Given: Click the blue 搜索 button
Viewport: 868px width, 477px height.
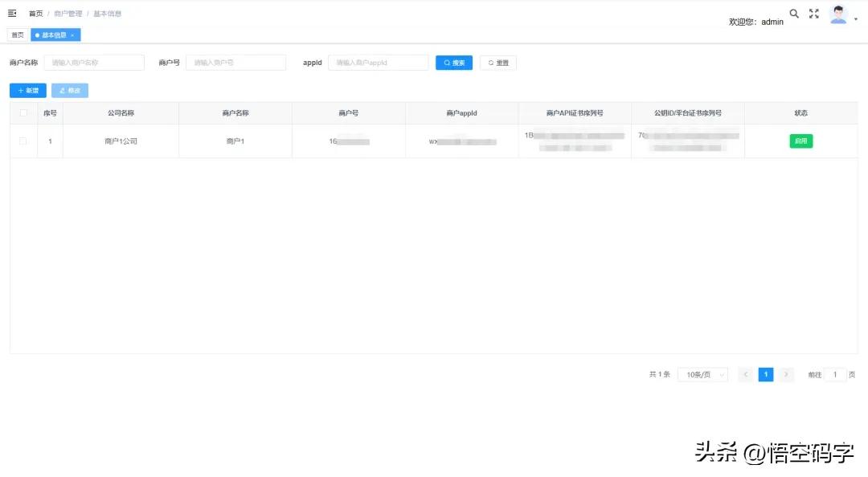Looking at the screenshot, I should pyautogui.click(x=454, y=63).
